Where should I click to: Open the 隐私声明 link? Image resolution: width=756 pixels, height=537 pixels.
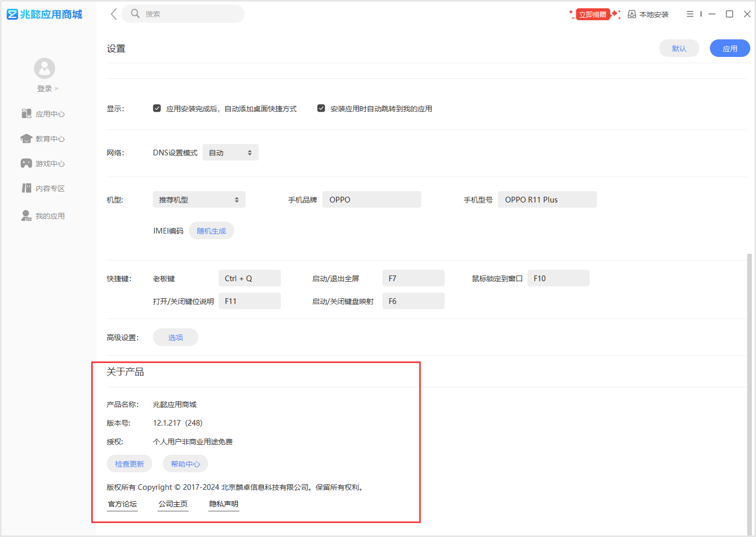pyautogui.click(x=223, y=503)
